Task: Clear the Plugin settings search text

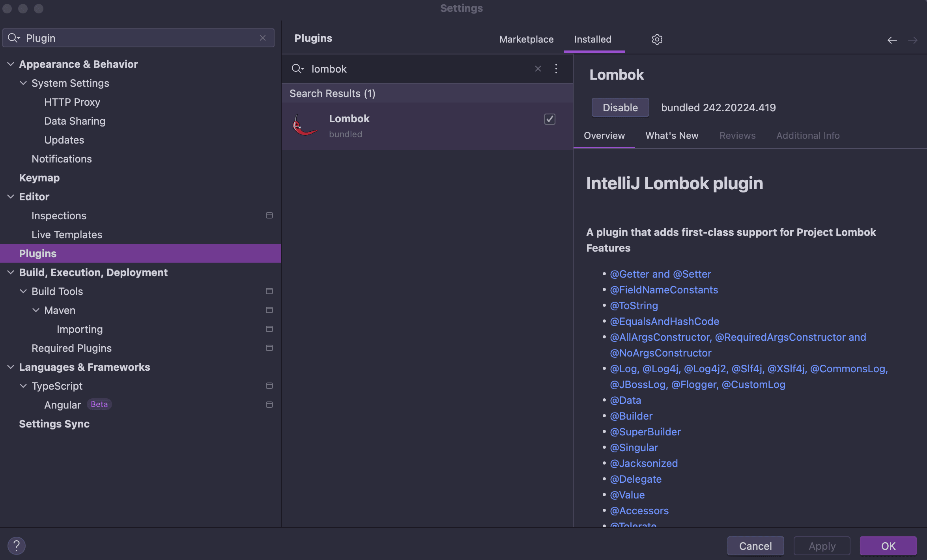Action: (x=263, y=38)
